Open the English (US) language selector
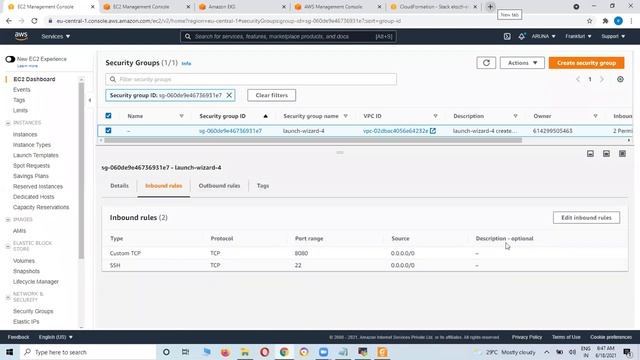640x360 pixels. [56, 337]
